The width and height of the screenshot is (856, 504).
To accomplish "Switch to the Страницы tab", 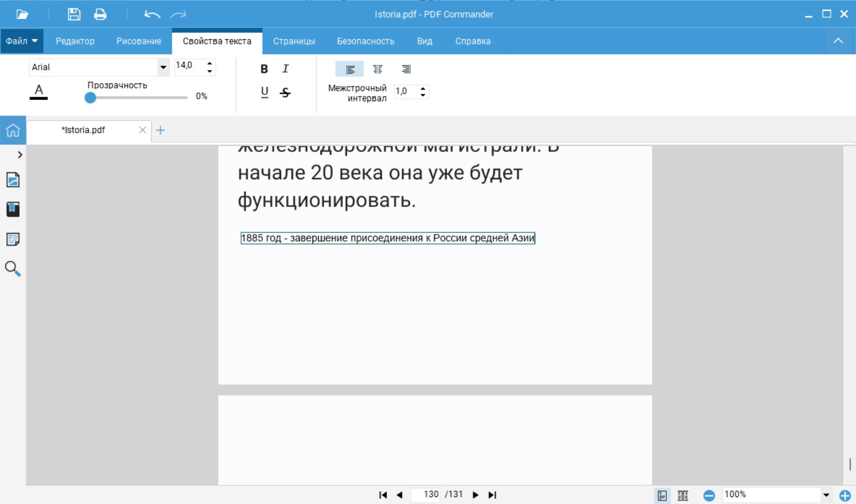I will click(x=294, y=41).
